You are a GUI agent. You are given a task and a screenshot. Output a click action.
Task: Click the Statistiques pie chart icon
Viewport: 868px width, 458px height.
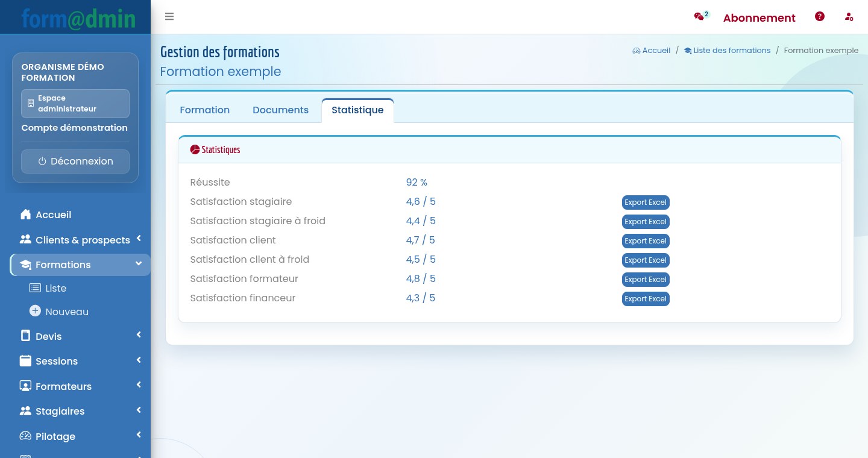[195, 149]
